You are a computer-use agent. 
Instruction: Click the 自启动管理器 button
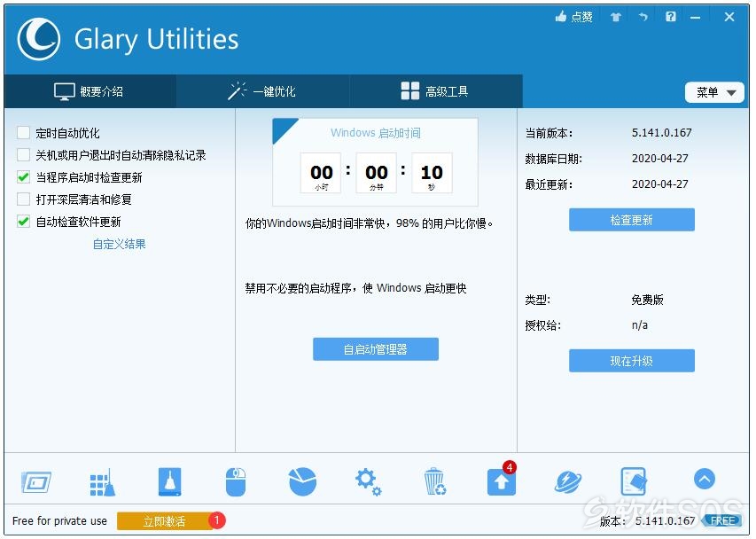tap(376, 349)
